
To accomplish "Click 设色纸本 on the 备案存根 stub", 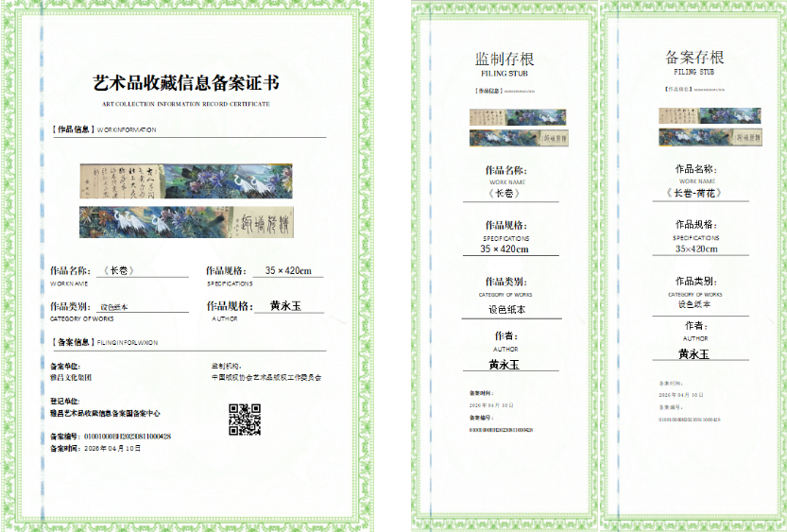I will 694,304.
